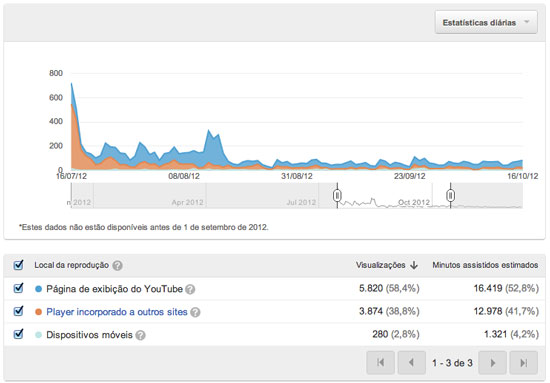
Task: Go to previous page of results
Action: [x=411, y=363]
